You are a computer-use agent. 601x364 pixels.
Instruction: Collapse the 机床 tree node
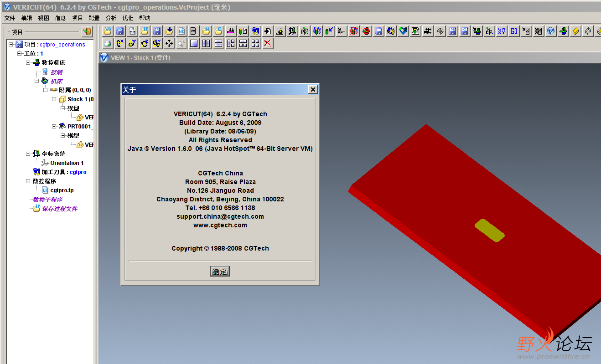37,81
